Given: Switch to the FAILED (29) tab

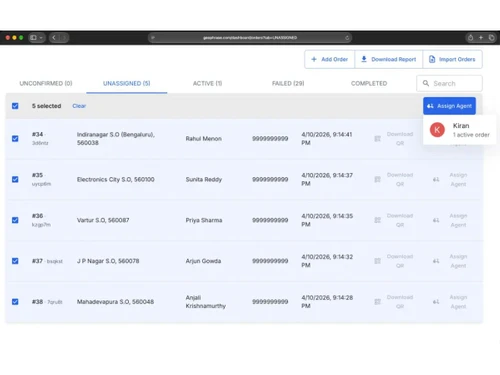Looking at the screenshot, I should (x=288, y=83).
